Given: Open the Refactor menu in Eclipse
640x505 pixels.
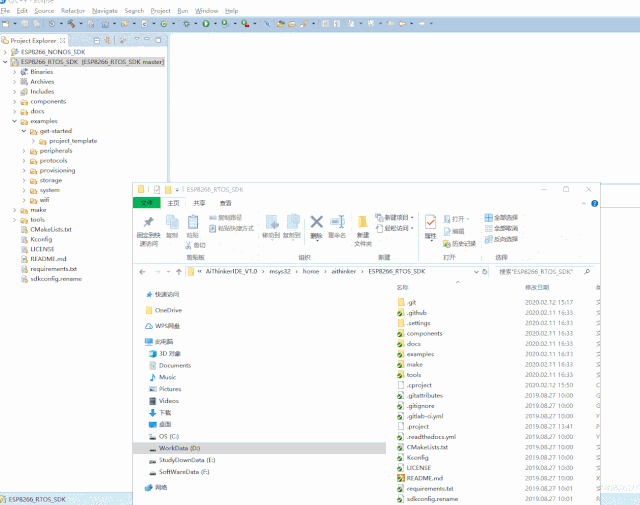Looking at the screenshot, I should click(x=73, y=11).
